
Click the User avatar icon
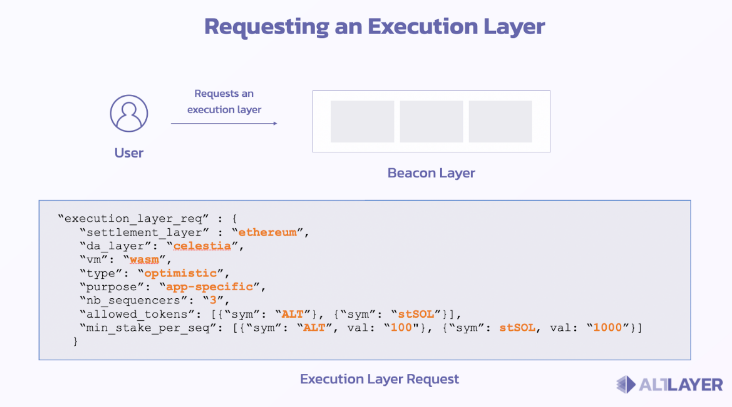pos(129,113)
